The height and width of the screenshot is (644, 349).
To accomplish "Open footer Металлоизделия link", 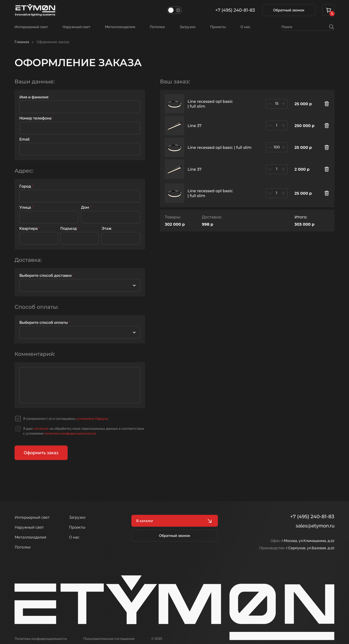I will pos(31,537).
